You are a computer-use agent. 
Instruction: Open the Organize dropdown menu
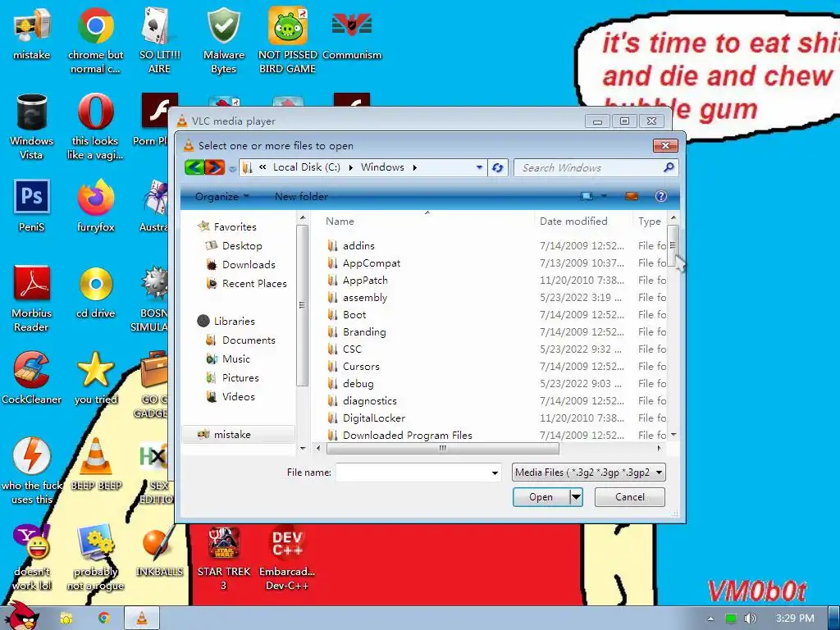221,197
